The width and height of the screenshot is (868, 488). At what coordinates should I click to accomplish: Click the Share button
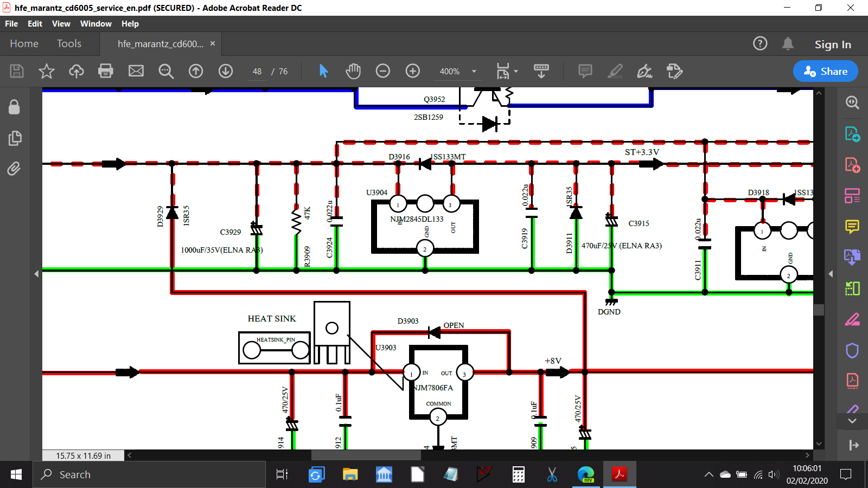[826, 71]
